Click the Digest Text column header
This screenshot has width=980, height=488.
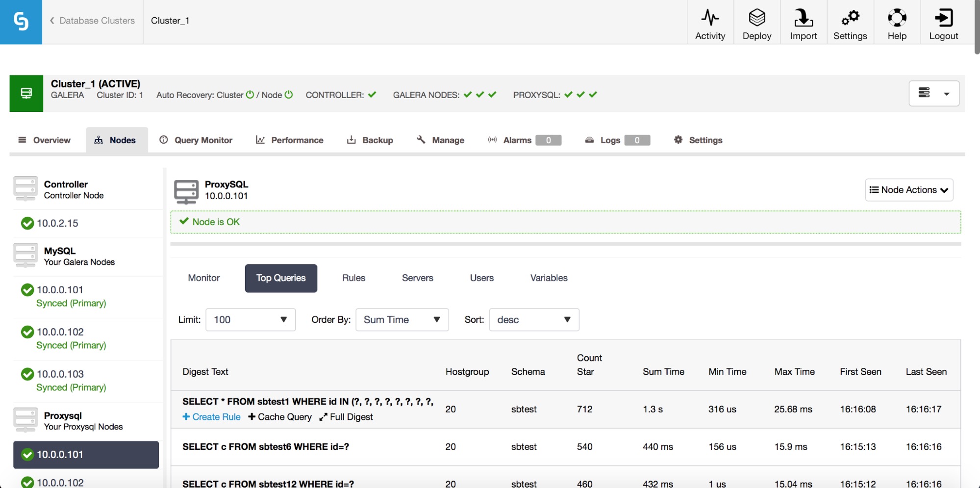[x=205, y=372]
